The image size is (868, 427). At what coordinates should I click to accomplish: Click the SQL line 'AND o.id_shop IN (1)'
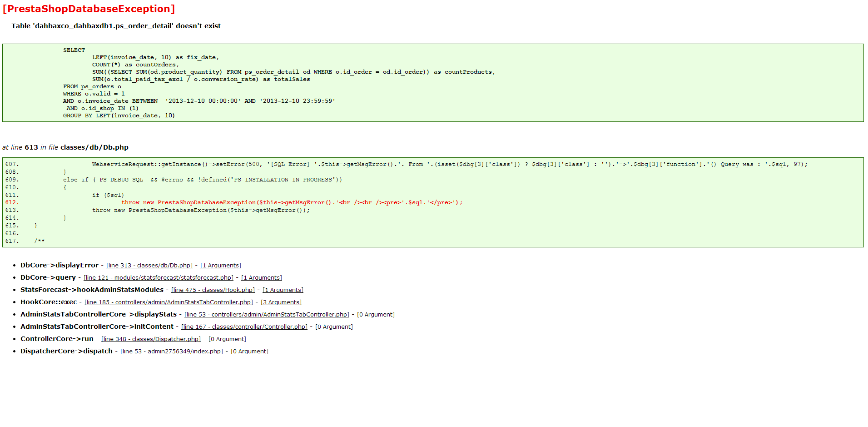tap(103, 109)
